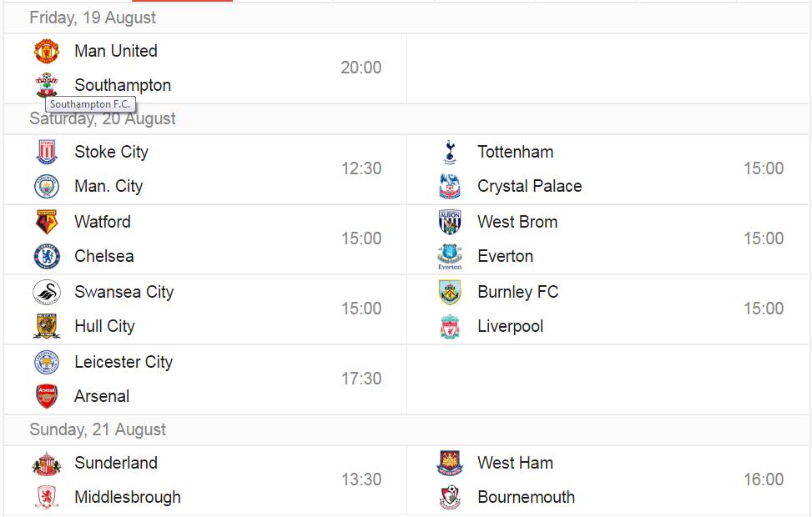Open the Southampton team link
Viewport: 812px width, 517px height.
click(x=123, y=85)
